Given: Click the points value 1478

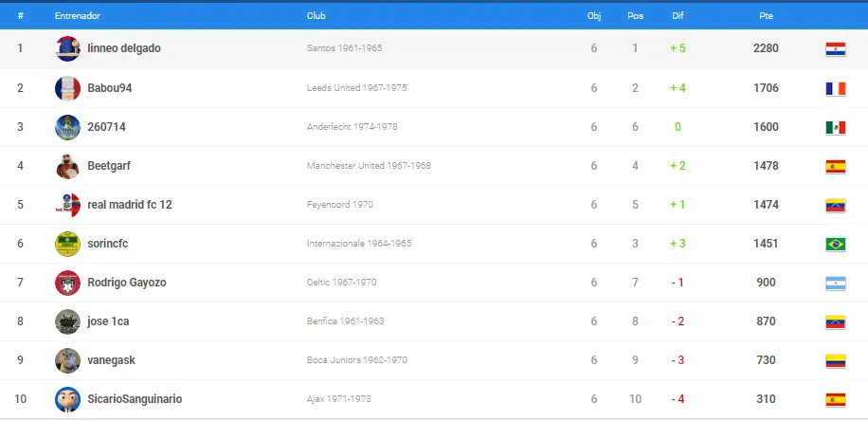Looking at the screenshot, I should pos(767,166).
